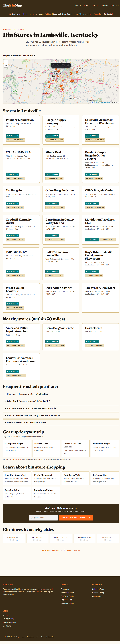The image size is (120, 644).
Task: Open Goodwill Kentucky Outlet store card
Action: click(21, 230)
